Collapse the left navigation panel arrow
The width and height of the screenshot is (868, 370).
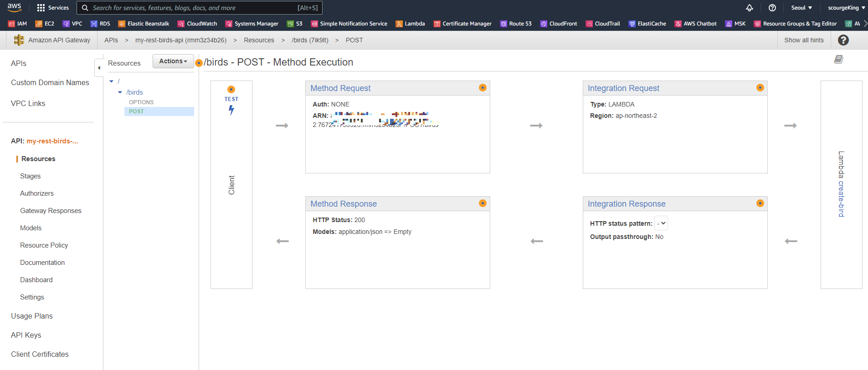(x=99, y=68)
